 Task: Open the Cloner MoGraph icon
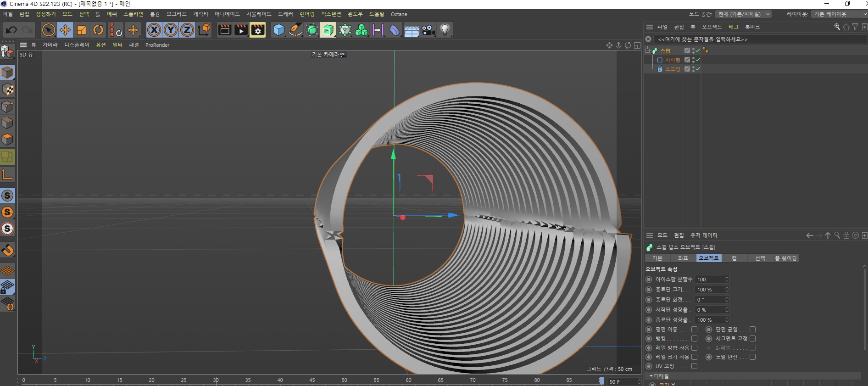pos(345,30)
